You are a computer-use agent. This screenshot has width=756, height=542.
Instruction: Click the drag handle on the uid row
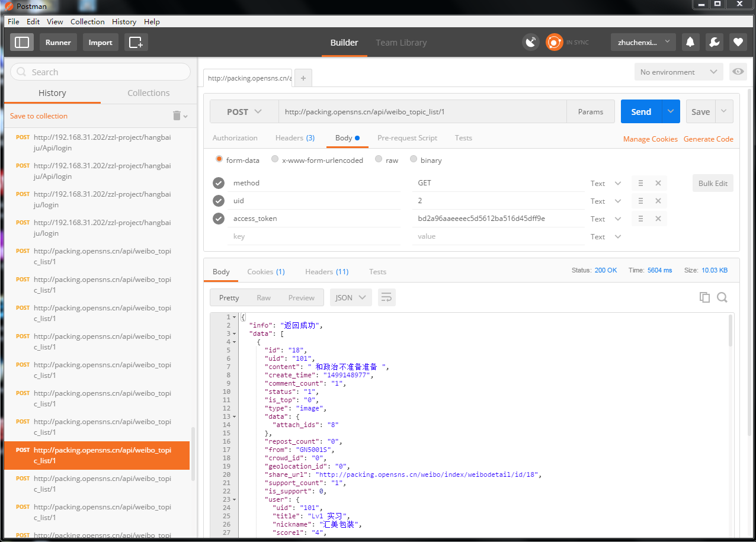point(640,201)
